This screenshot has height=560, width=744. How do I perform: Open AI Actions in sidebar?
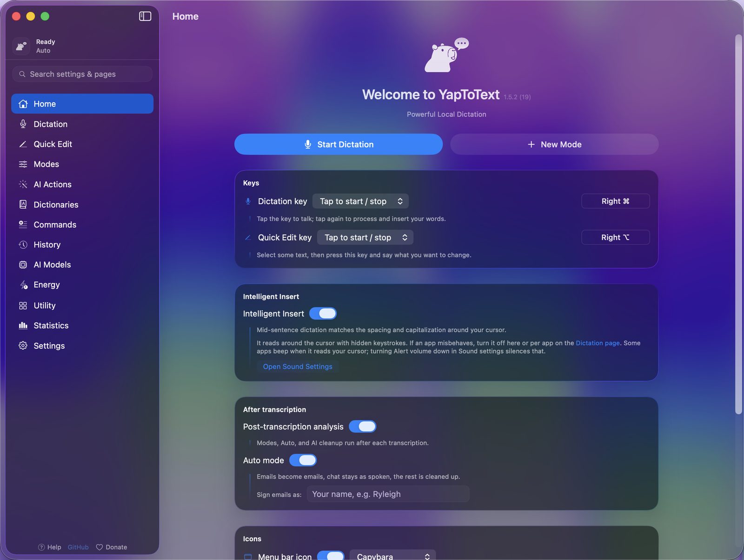tap(82, 185)
